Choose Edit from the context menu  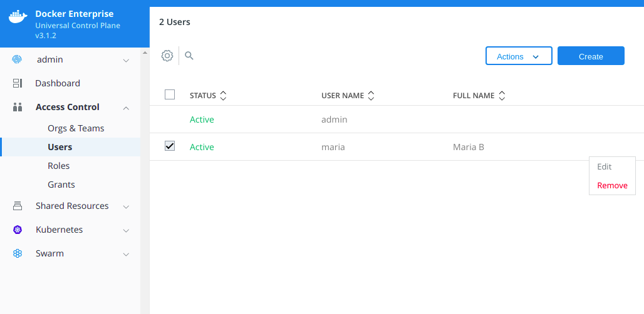click(x=605, y=166)
